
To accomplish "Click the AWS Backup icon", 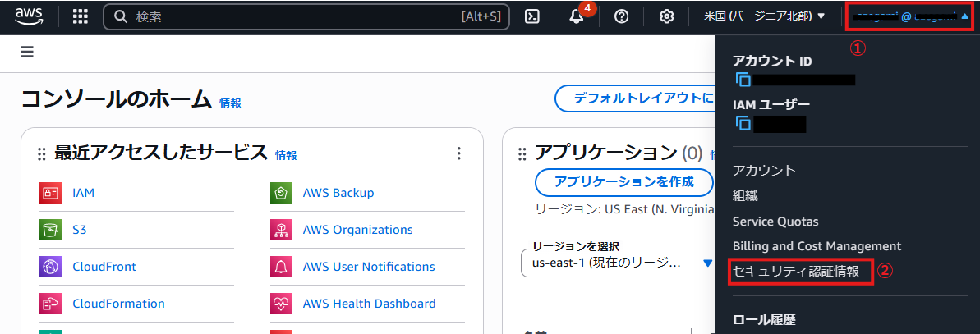I will pos(281,193).
